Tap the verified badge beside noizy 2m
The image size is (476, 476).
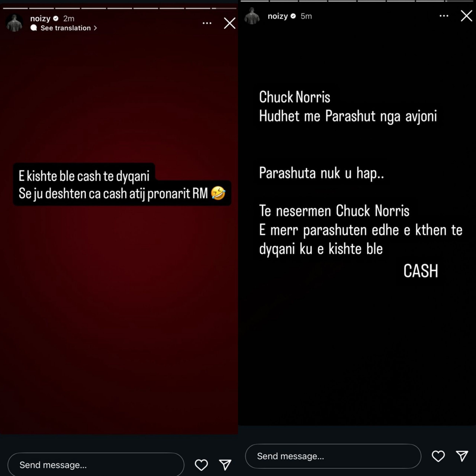[56, 18]
